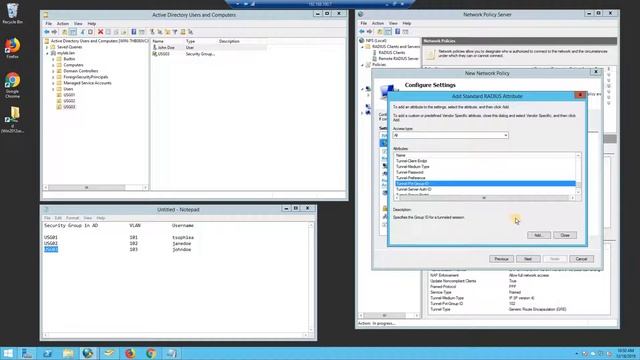The height and width of the screenshot is (360, 640).
Task: Open View menu in Active Directory window
Action: pos(78,24)
